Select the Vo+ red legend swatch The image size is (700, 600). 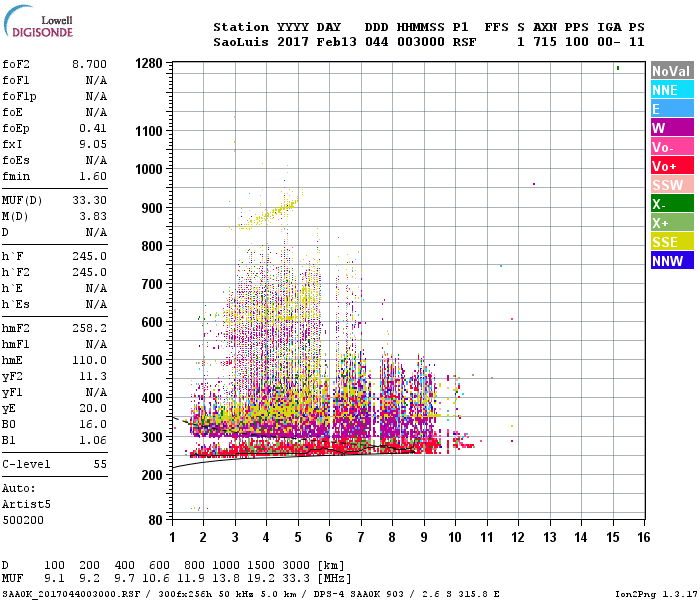click(672, 166)
